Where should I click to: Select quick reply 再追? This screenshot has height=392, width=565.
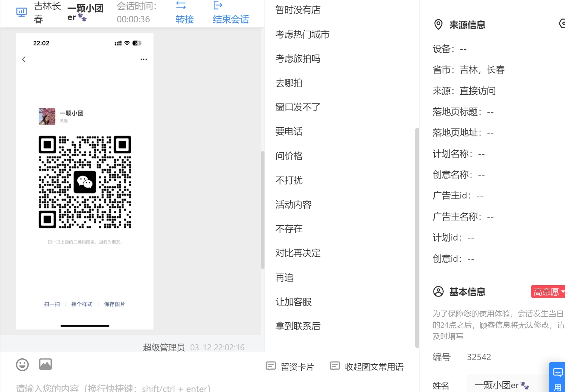point(285,278)
